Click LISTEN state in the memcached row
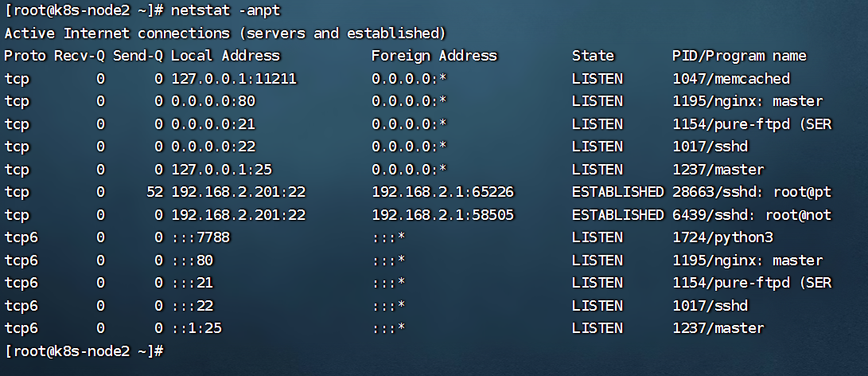Screen dimensions: 868x376 [597, 79]
